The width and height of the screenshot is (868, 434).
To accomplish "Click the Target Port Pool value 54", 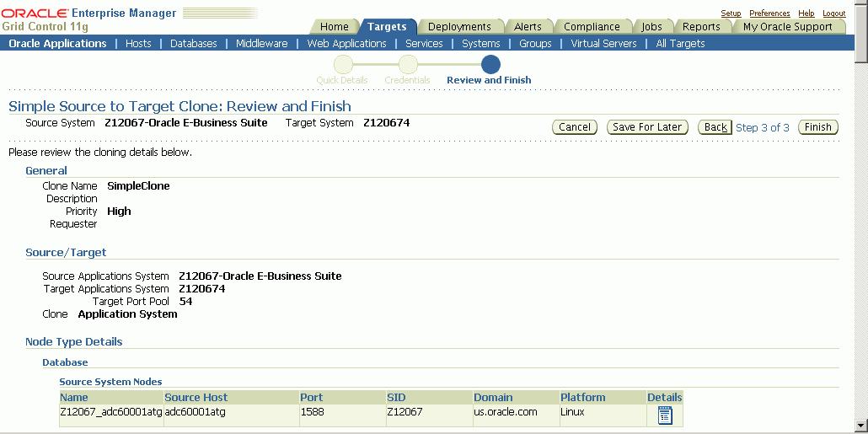I will (186, 302).
